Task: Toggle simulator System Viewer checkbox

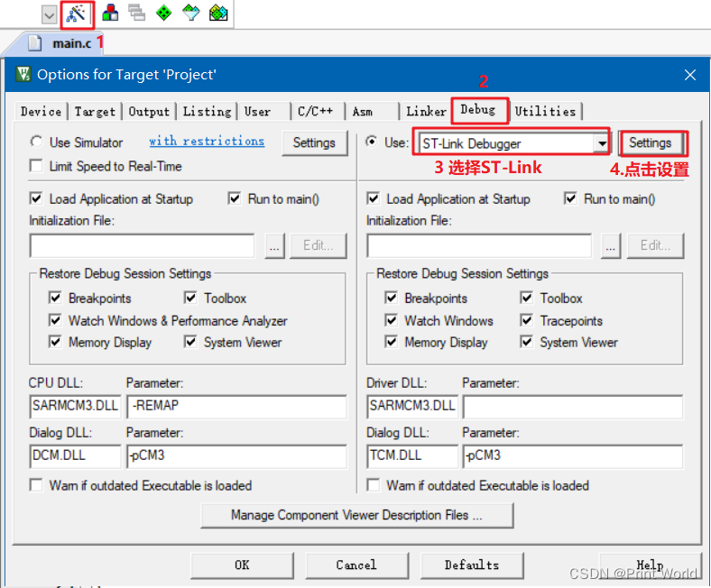Action: pyautogui.click(x=190, y=342)
